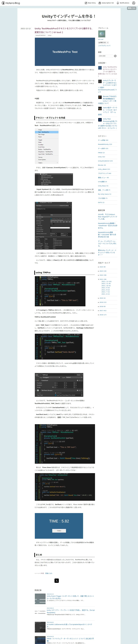Click the post-footer 読者になる link

49,573
